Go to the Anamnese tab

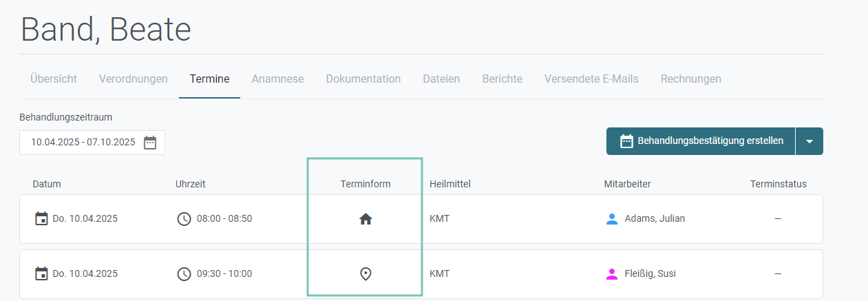pos(278,79)
